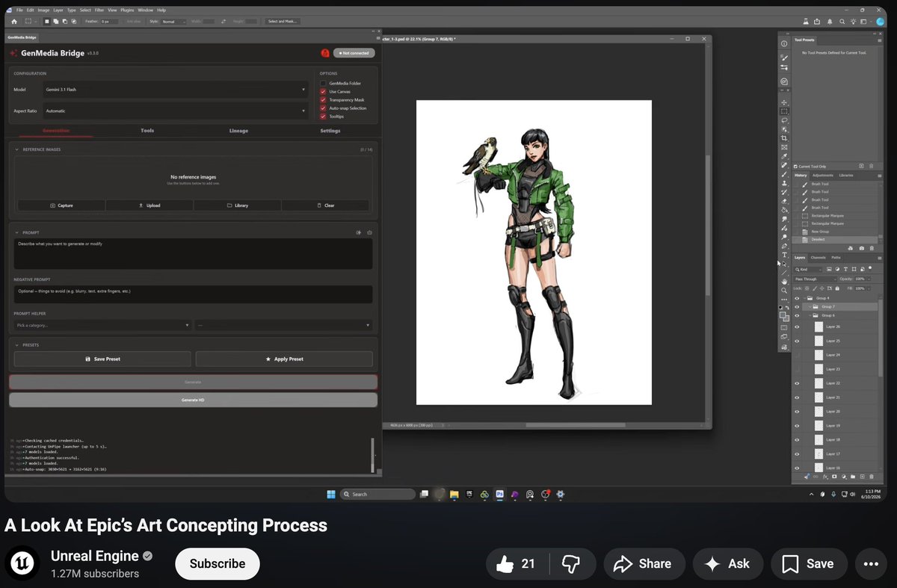Click the delete layer trash icon
This screenshot has width=897, height=588.
click(x=872, y=477)
